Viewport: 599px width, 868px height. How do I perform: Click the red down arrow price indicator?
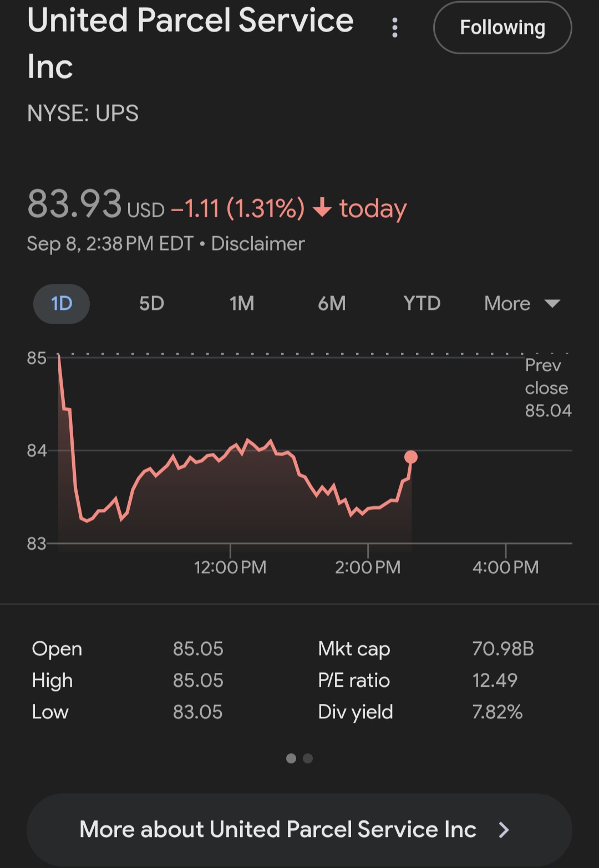click(x=322, y=208)
